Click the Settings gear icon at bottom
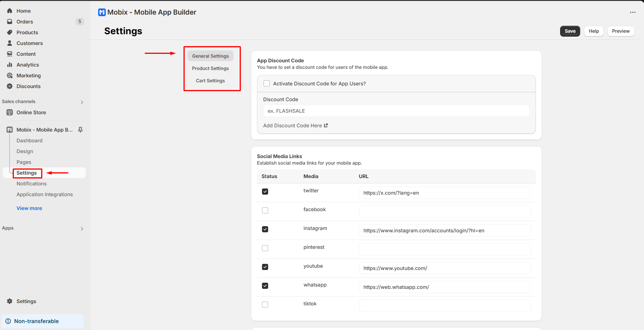 click(10, 301)
